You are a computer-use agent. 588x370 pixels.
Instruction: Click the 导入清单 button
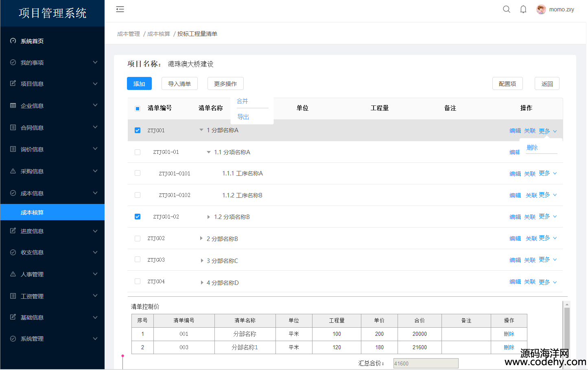click(179, 83)
